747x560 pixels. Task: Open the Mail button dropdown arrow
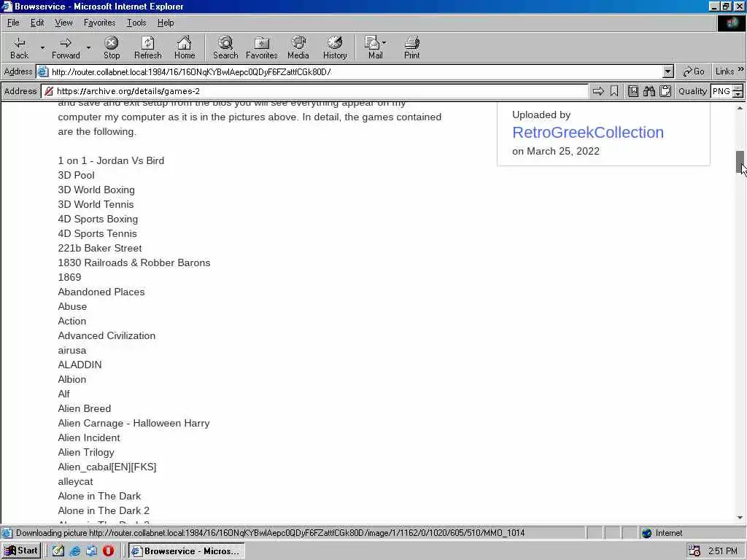[x=384, y=43]
